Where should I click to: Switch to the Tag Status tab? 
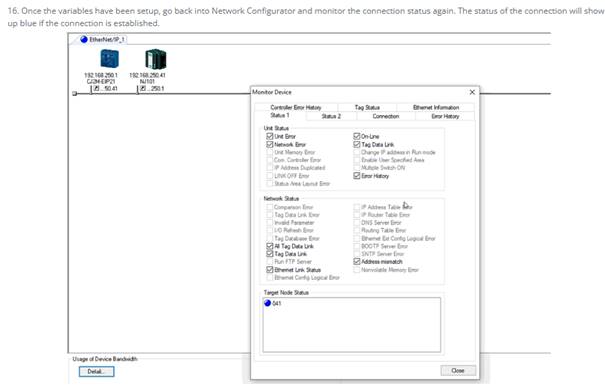click(367, 107)
